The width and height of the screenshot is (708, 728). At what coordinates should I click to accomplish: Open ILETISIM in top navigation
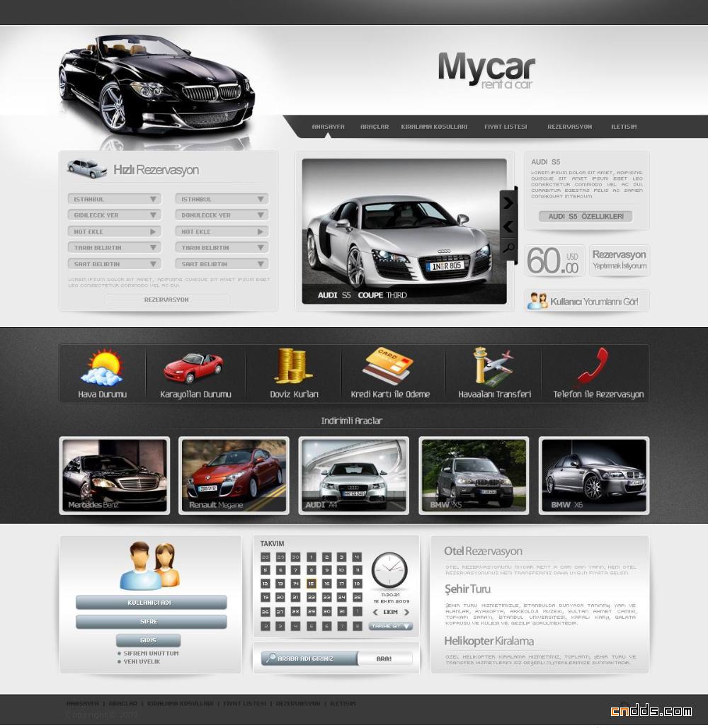(624, 127)
